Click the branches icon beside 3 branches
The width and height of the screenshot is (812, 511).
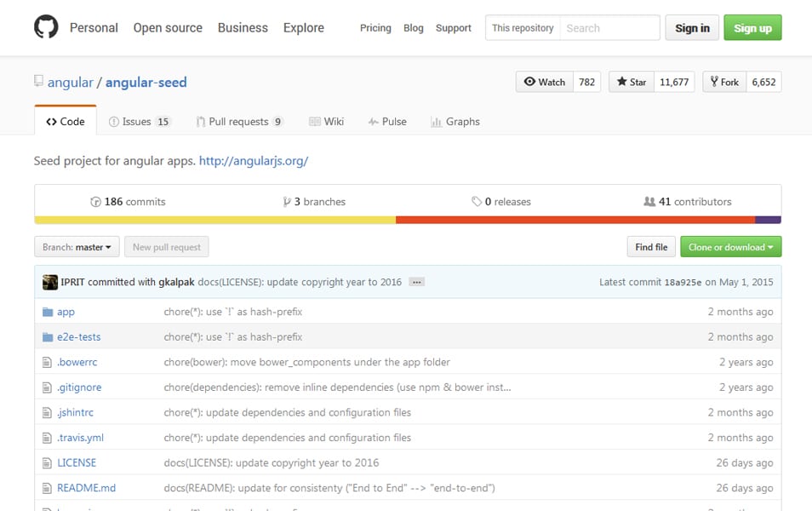[x=286, y=202]
